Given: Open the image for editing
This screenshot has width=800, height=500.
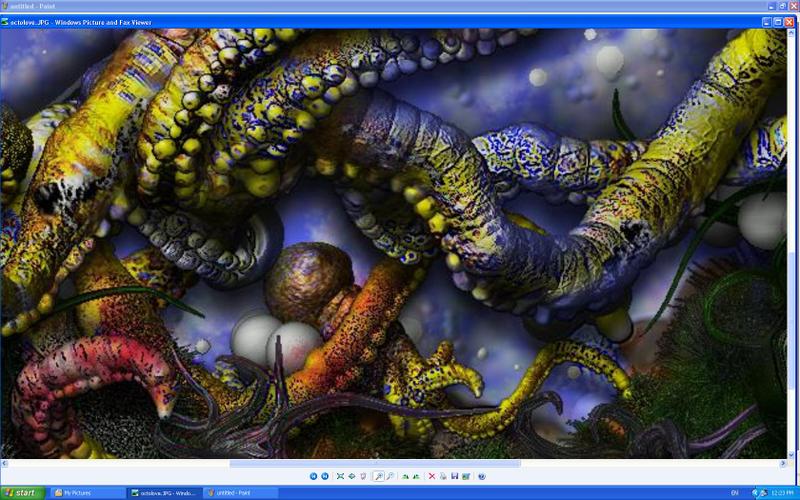Looking at the screenshot, I should [x=465, y=476].
